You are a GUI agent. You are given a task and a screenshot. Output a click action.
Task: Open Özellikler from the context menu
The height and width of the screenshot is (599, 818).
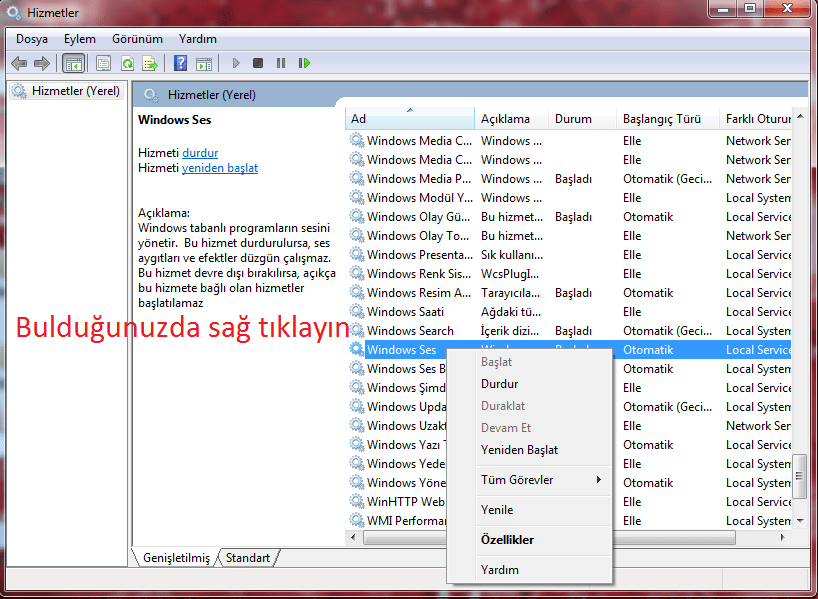coord(530,540)
